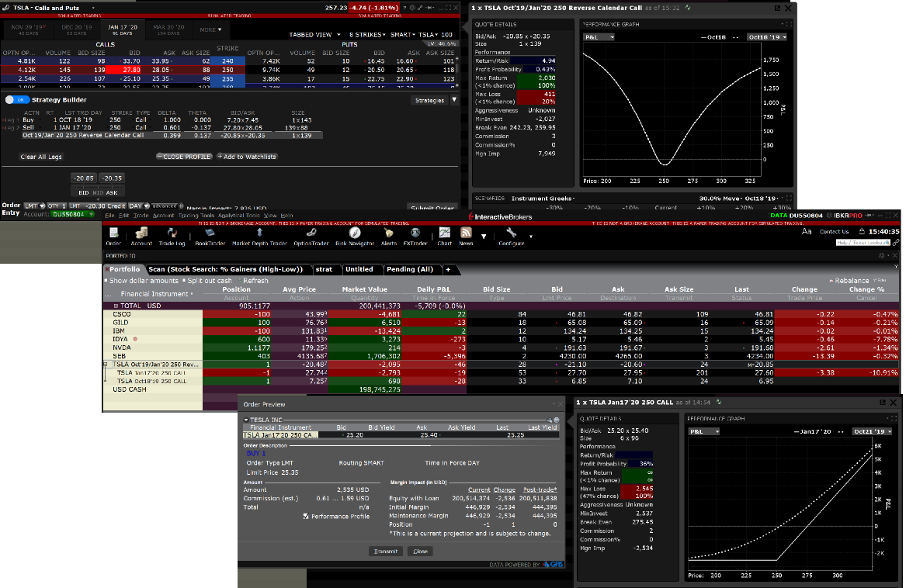The image size is (906, 588).
Task: Click the gear icon left of IBKR PRO
Action: [x=830, y=216]
